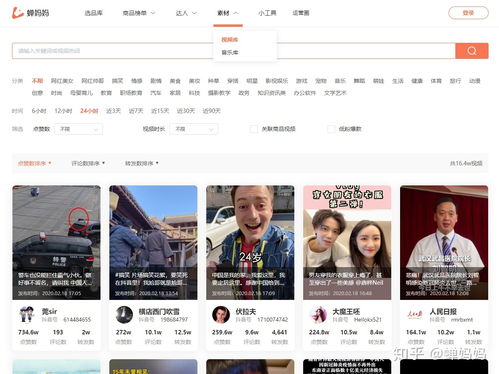The image size is (499, 374).
Task: Open the police car video thumbnail
Action: click(56, 242)
